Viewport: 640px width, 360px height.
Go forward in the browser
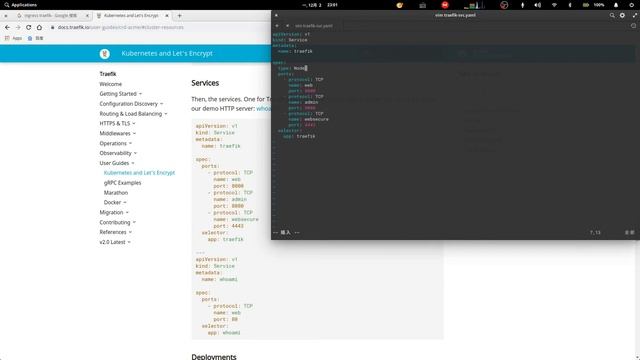tap(18, 27)
